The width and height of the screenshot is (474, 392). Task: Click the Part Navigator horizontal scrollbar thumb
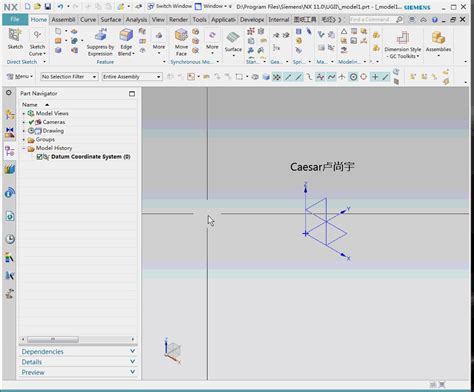(53, 339)
